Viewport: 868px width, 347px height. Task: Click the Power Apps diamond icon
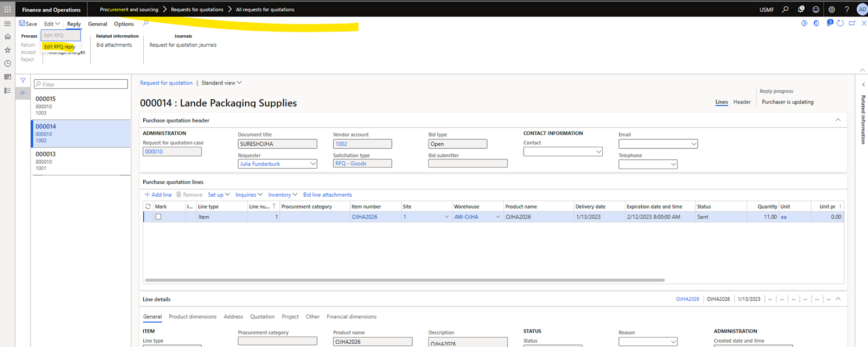coord(804,23)
